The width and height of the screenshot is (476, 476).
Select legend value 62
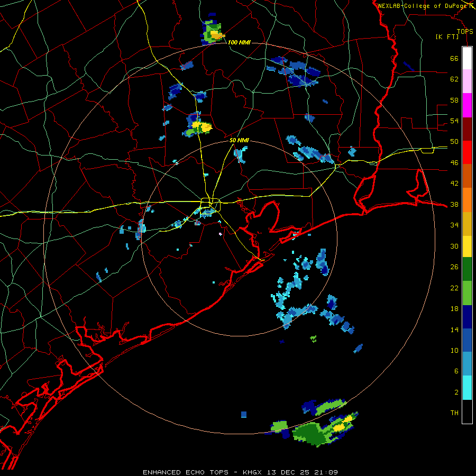coord(454,79)
